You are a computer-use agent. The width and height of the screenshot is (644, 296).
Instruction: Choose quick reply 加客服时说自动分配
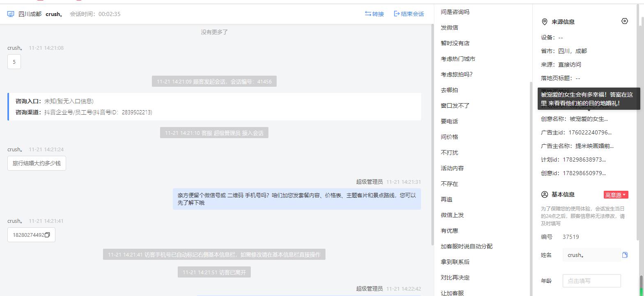click(x=467, y=246)
